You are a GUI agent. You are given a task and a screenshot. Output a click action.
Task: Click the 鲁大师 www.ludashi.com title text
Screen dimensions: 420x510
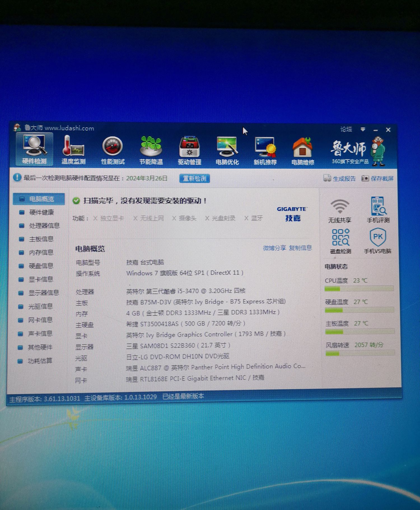coord(59,128)
